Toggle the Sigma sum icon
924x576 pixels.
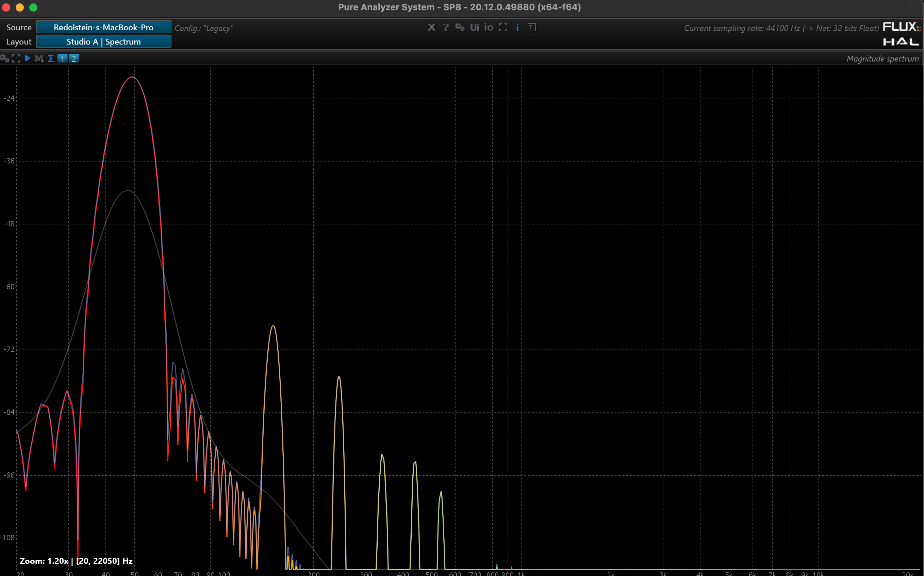(x=51, y=58)
